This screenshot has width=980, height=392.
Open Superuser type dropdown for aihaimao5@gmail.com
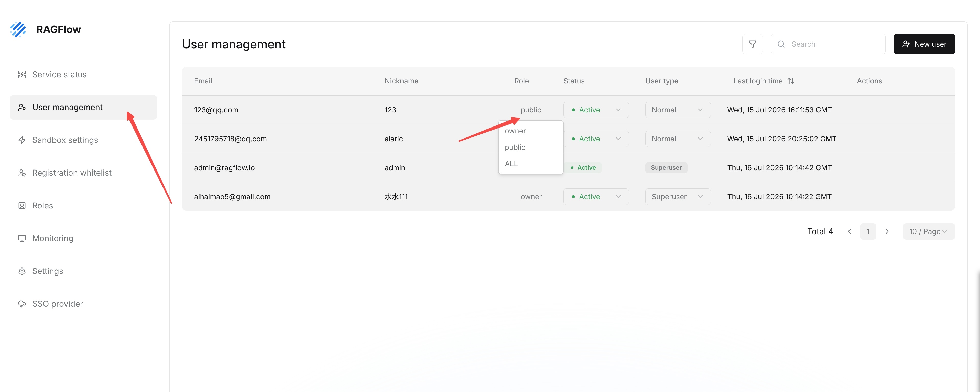click(x=678, y=197)
